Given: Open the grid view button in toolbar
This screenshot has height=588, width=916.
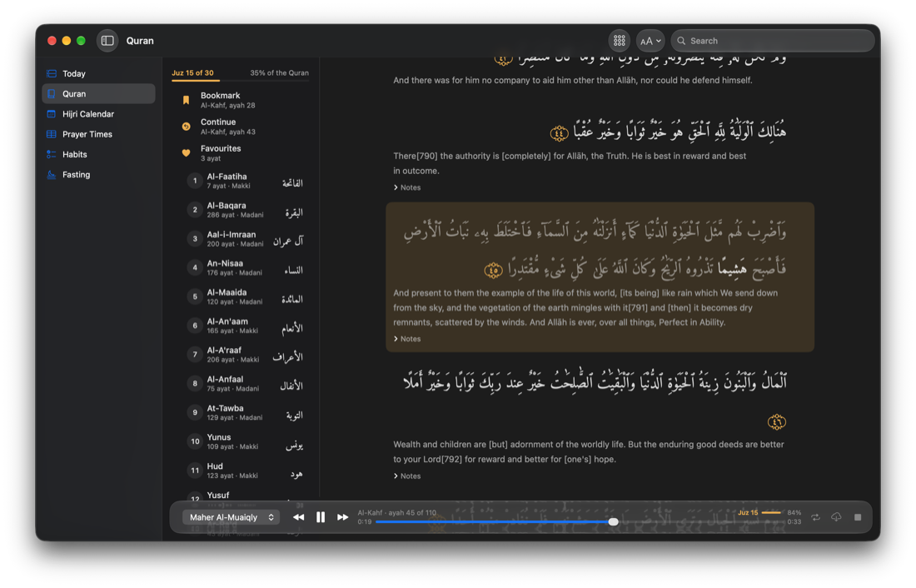Looking at the screenshot, I should [x=620, y=41].
